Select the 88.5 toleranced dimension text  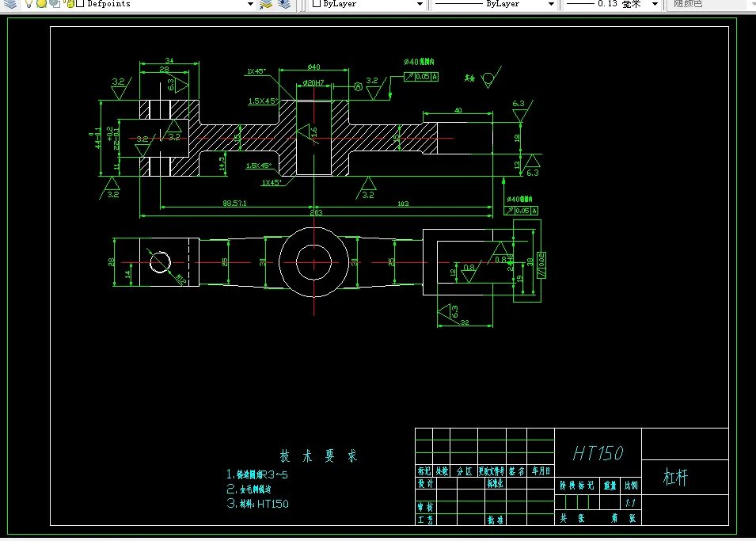click(234, 204)
